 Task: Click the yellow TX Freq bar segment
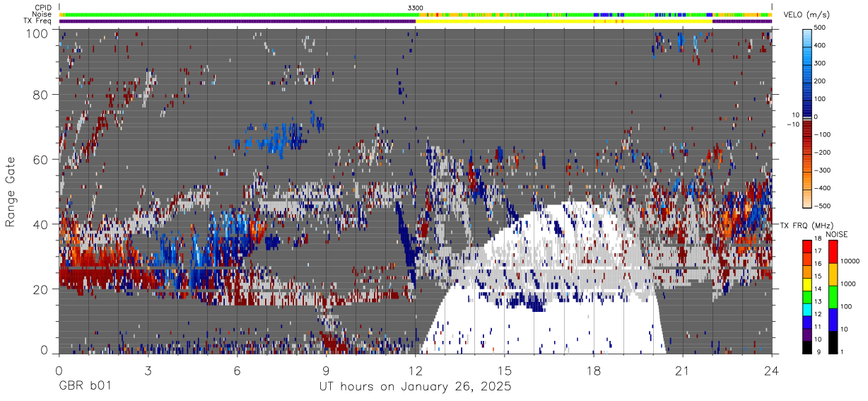click(564, 21)
